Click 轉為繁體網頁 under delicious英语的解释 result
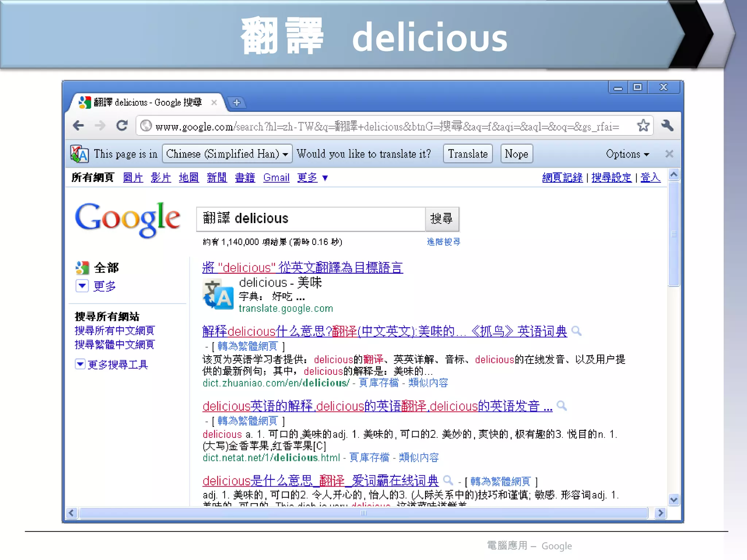Screen dimensions: 747x560 [x=247, y=421]
